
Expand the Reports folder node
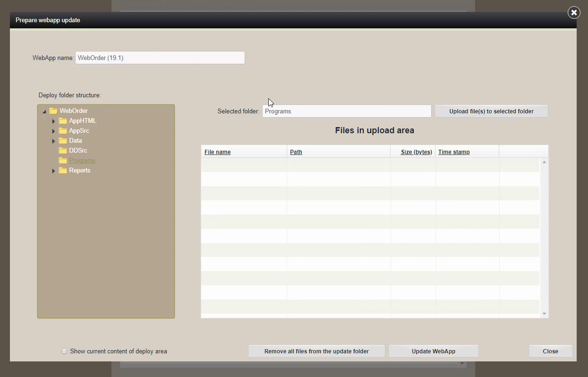point(53,171)
